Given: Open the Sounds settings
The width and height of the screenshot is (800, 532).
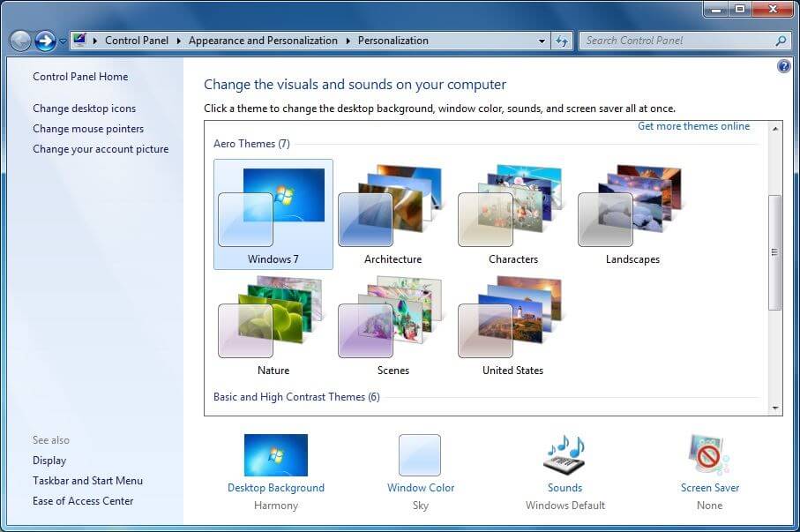Looking at the screenshot, I should click(x=564, y=454).
